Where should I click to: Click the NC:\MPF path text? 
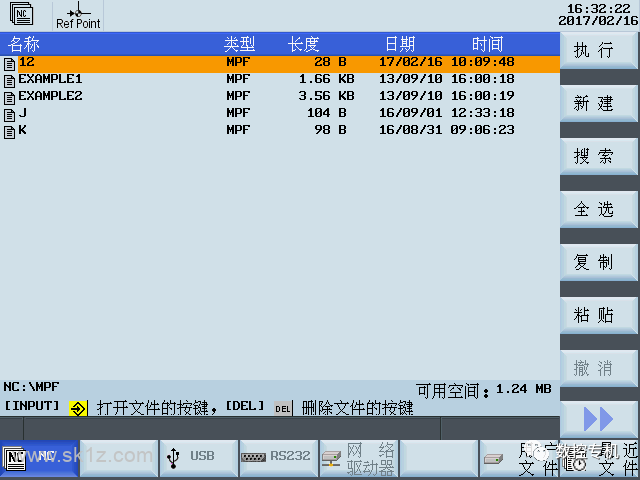coord(31,387)
